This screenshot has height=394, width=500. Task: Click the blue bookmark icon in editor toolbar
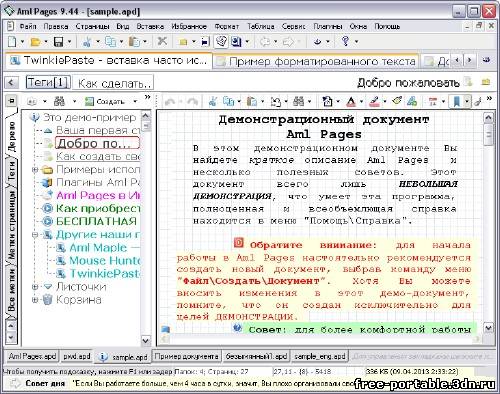click(x=456, y=101)
